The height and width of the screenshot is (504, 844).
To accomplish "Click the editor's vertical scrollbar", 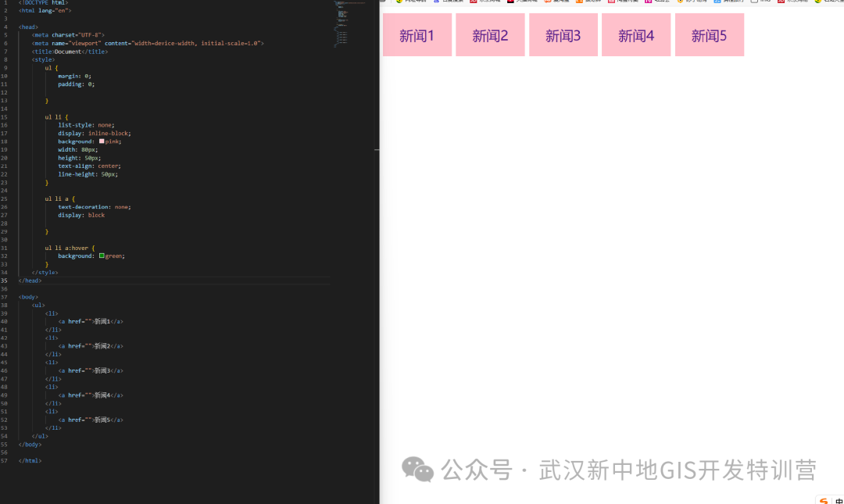I will (x=377, y=149).
